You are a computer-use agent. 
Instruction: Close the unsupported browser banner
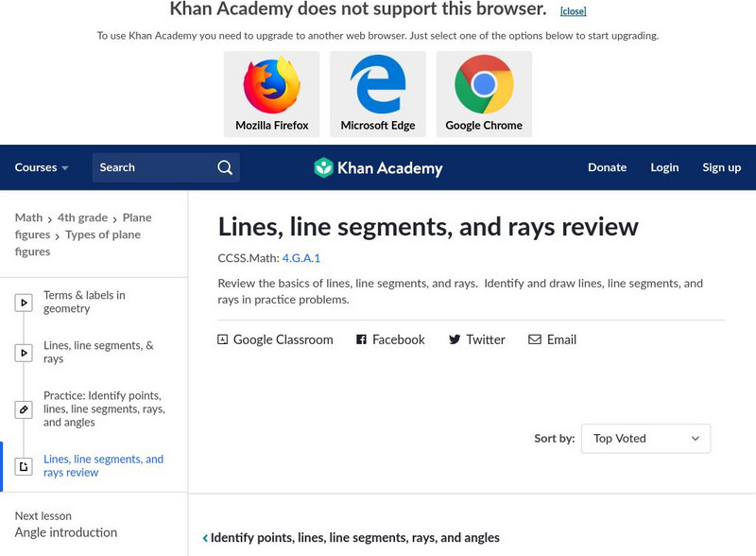coord(573,11)
